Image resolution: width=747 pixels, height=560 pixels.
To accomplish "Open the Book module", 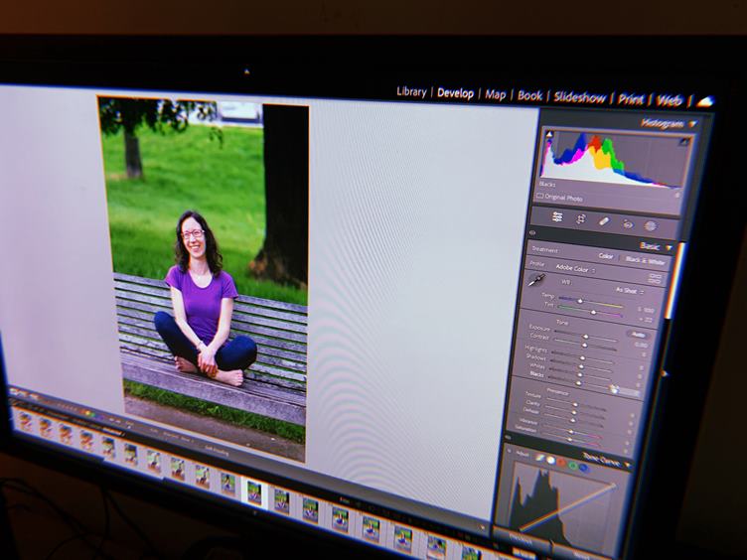I will (x=529, y=95).
